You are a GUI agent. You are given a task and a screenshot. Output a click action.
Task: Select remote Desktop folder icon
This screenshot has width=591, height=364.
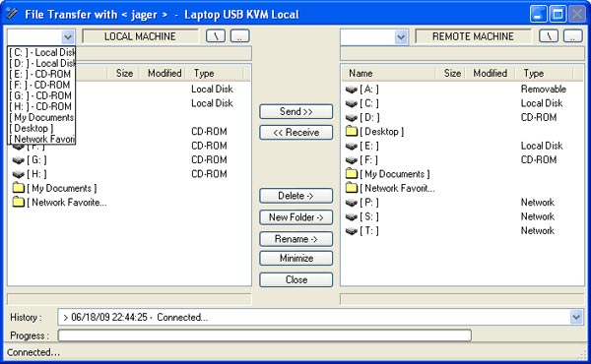(x=352, y=132)
